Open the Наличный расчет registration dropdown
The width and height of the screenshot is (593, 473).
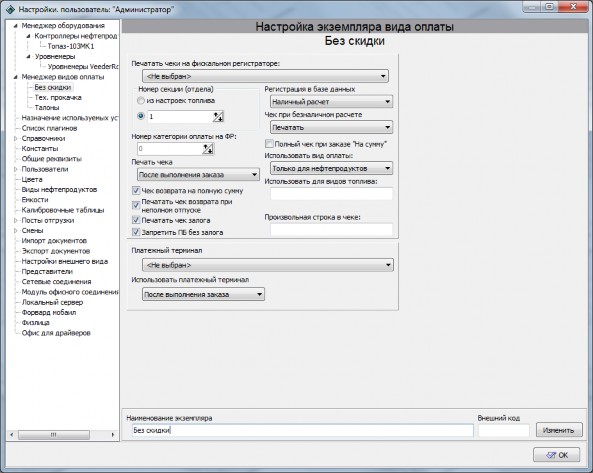click(331, 101)
